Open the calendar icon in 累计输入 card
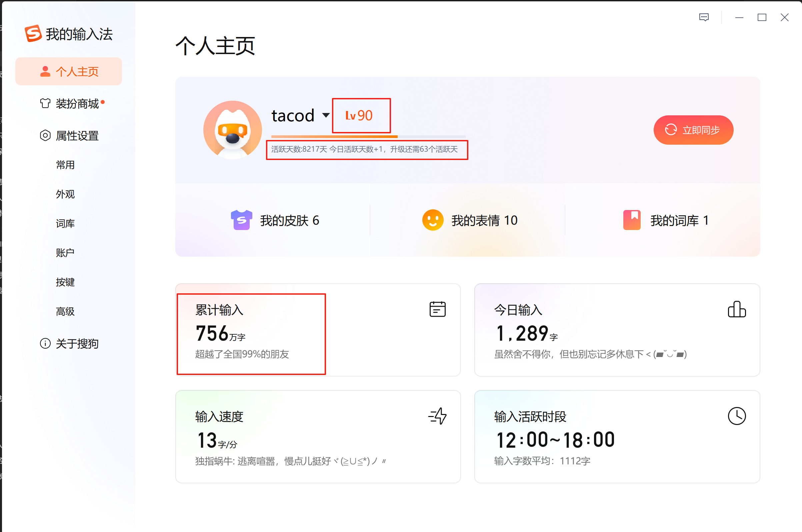Screen dimensions: 802x532 click(x=437, y=309)
